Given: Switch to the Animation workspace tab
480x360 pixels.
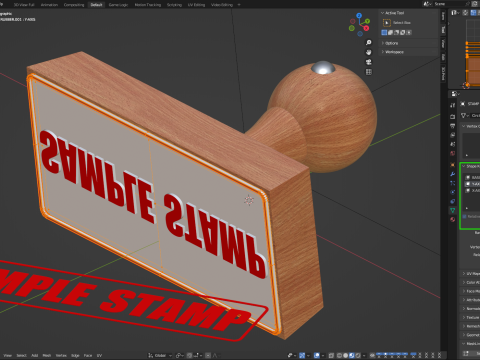Looking at the screenshot, I should [49, 5].
